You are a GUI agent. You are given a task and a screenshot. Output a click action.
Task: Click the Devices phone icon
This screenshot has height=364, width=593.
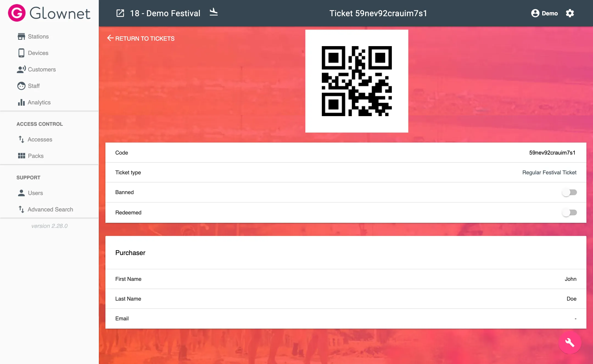[21, 53]
